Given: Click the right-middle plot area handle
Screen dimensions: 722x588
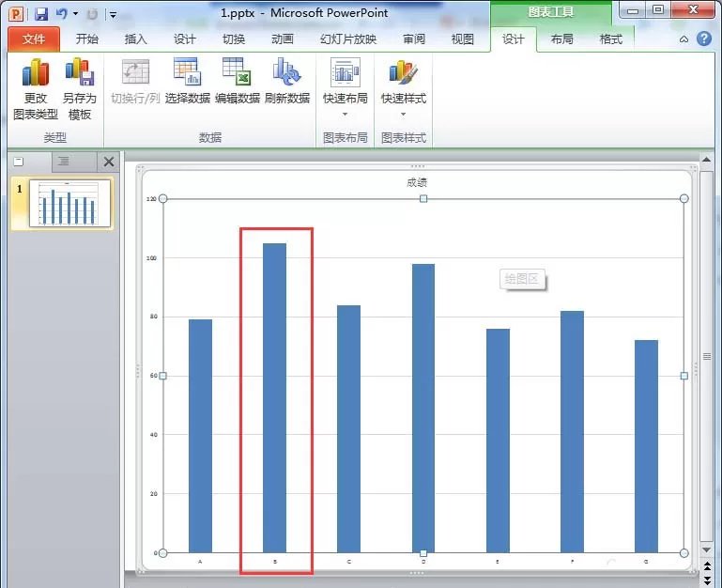Looking at the screenshot, I should (x=684, y=376).
